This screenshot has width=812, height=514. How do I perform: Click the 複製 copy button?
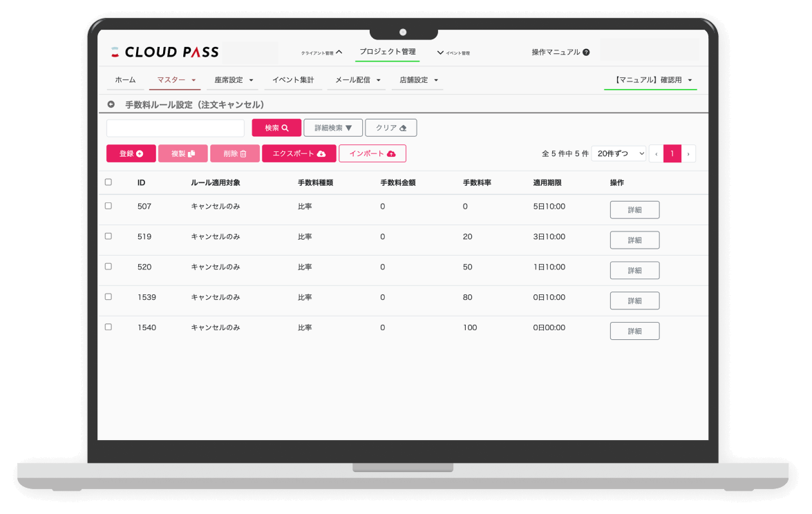pos(182,153)
